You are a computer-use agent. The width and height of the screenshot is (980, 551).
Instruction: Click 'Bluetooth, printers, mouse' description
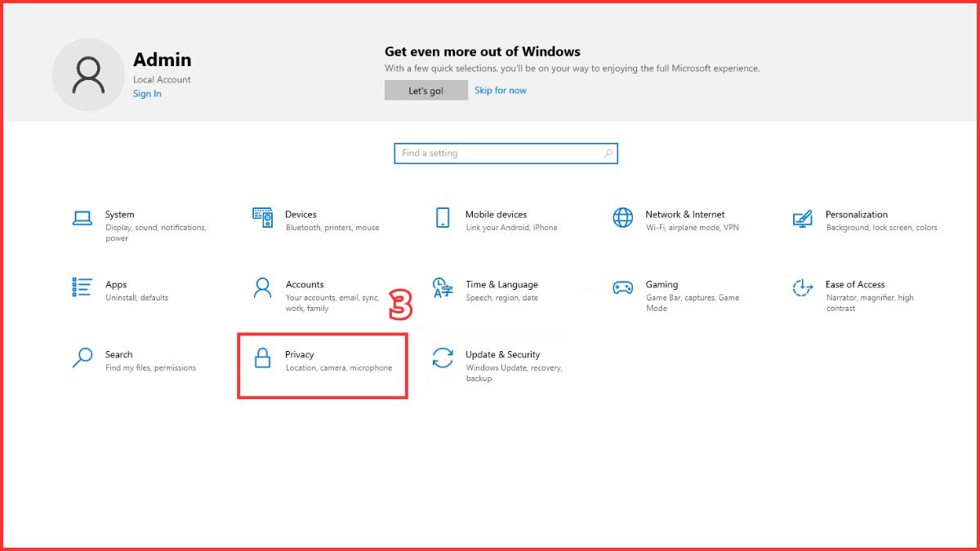pos(332,228)
